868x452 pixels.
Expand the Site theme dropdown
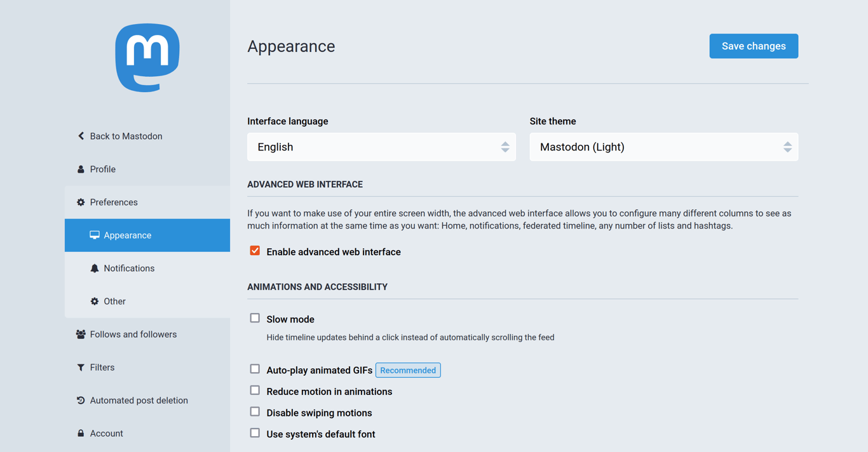pos(663,147)
